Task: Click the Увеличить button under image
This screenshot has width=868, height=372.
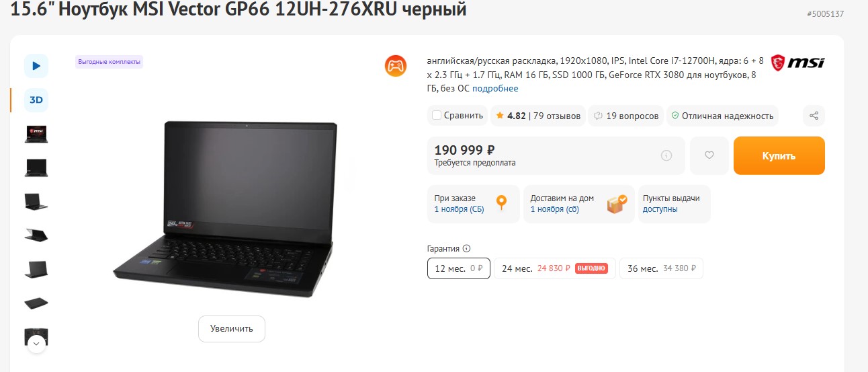Action: click(x=232, y=329)
